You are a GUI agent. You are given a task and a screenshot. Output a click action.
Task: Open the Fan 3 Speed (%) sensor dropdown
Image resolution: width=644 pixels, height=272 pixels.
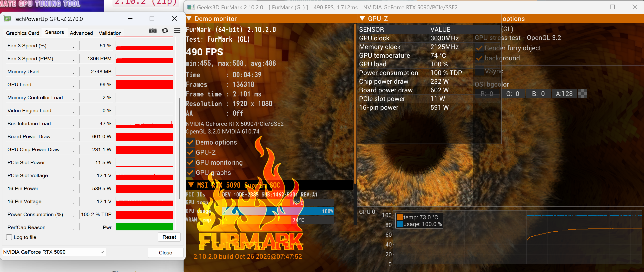click(74, 47)
